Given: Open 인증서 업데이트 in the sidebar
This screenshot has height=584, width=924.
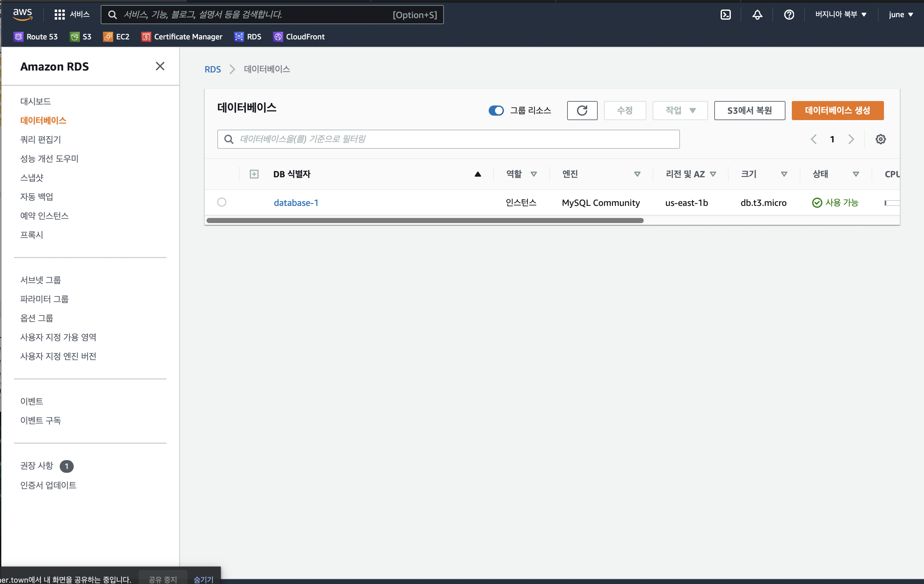Looking at the screenshot, I should pos(48,486).
